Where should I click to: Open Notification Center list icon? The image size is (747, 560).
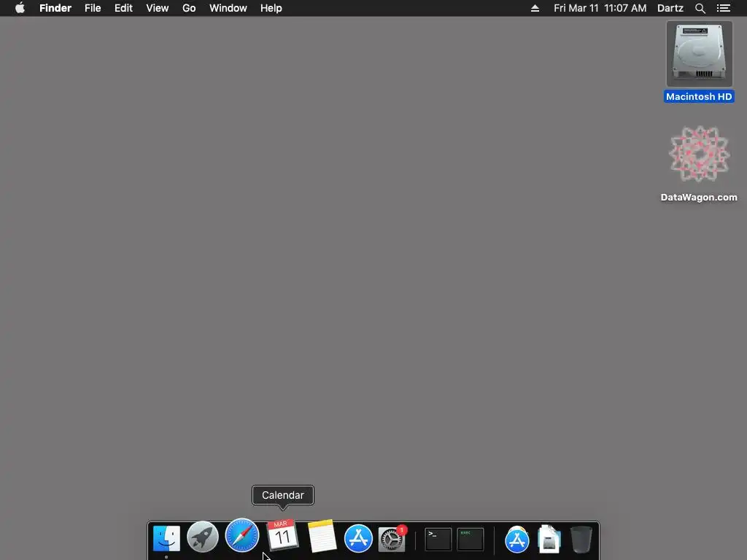[724, 8]
